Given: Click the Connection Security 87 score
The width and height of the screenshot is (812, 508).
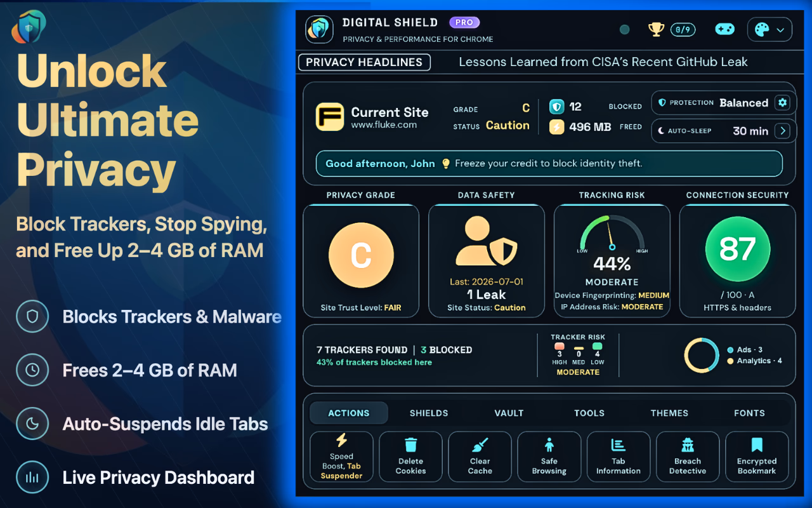Looking at the screenshot, I should (738, 250).
